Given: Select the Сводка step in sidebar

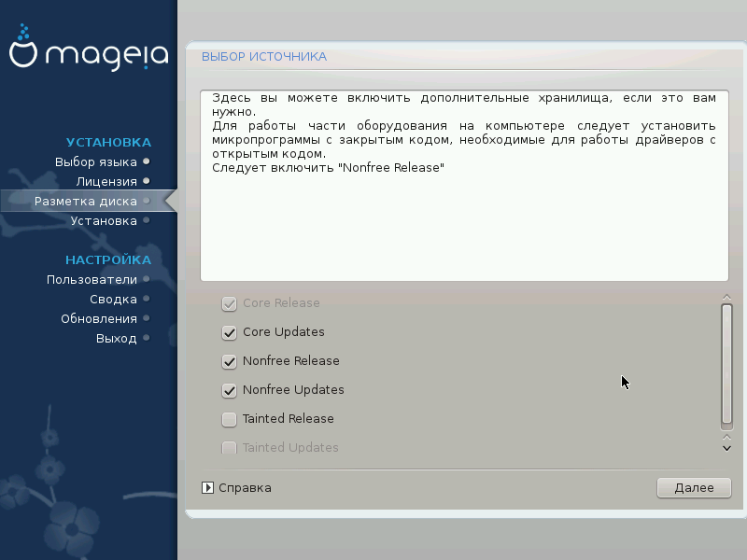Looking at the screenshot, I should [113, 299].
